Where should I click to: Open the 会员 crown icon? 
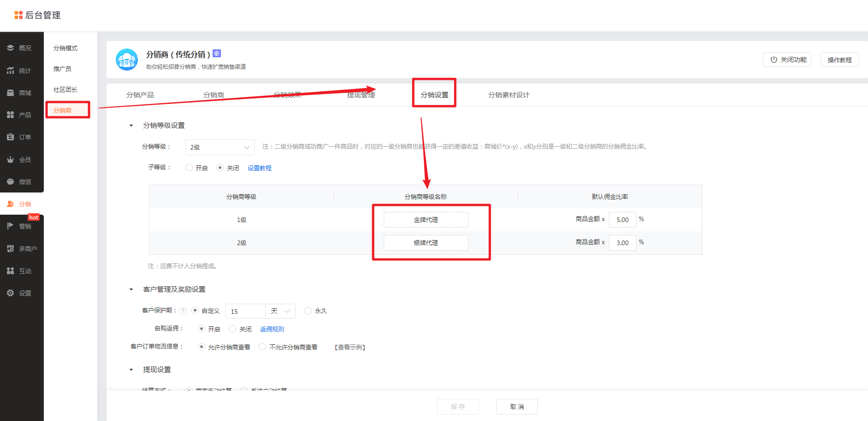[x=10, y=160]
